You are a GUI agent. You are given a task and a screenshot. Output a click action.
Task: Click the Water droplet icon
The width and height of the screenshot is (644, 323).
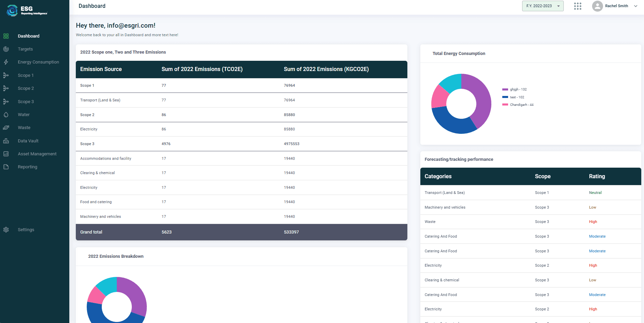(x=6, y=115)
